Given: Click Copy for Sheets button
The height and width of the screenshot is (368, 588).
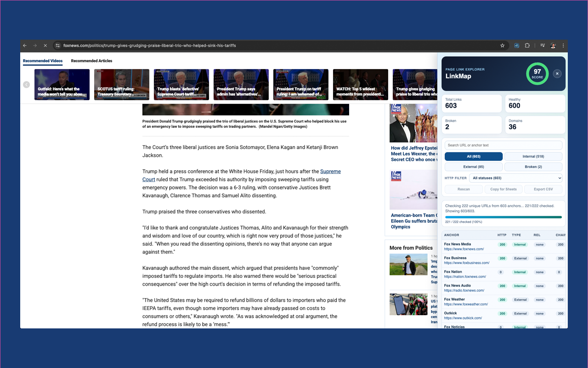Looking at the screenshot, I should tap(503, 189).
